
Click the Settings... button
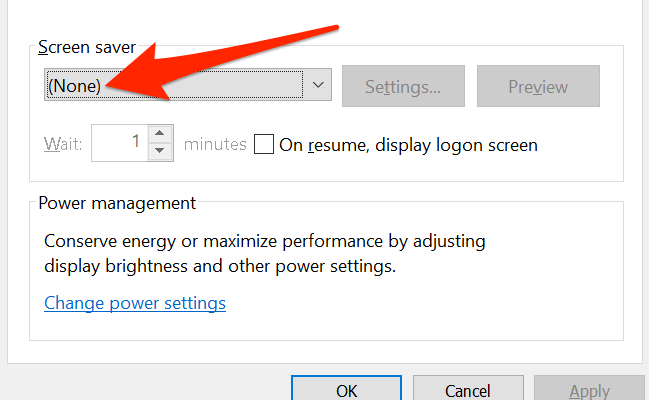pos(403,86)
